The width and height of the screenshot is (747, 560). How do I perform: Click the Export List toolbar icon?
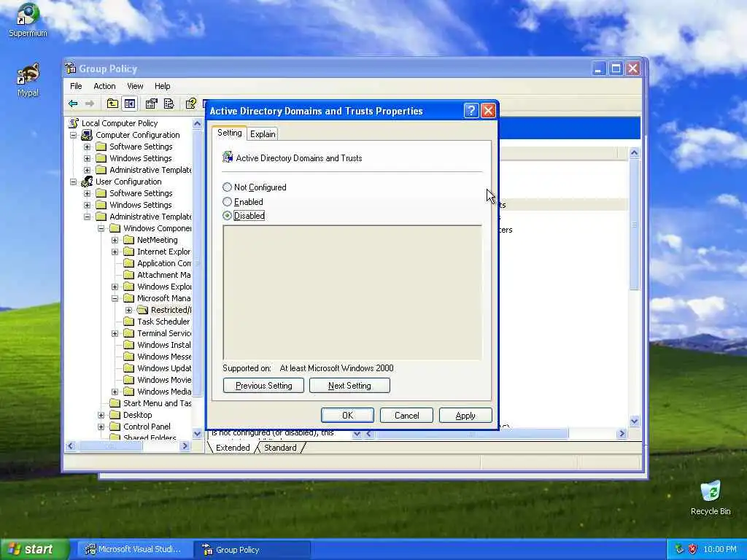169,104
